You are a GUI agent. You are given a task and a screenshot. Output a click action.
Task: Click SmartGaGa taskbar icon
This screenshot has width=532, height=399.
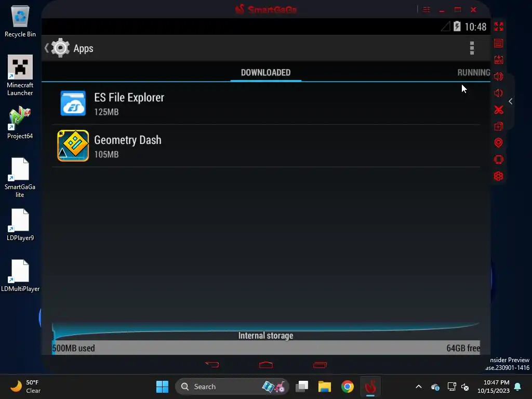[370, 387]
